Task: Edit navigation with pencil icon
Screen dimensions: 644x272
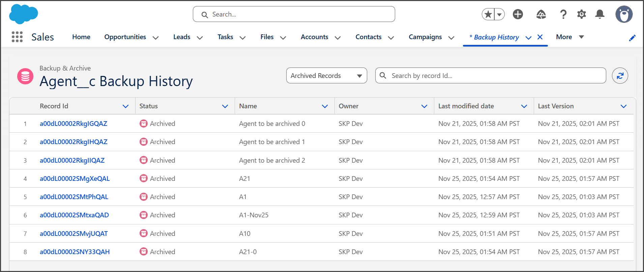Action: point(632,38)
